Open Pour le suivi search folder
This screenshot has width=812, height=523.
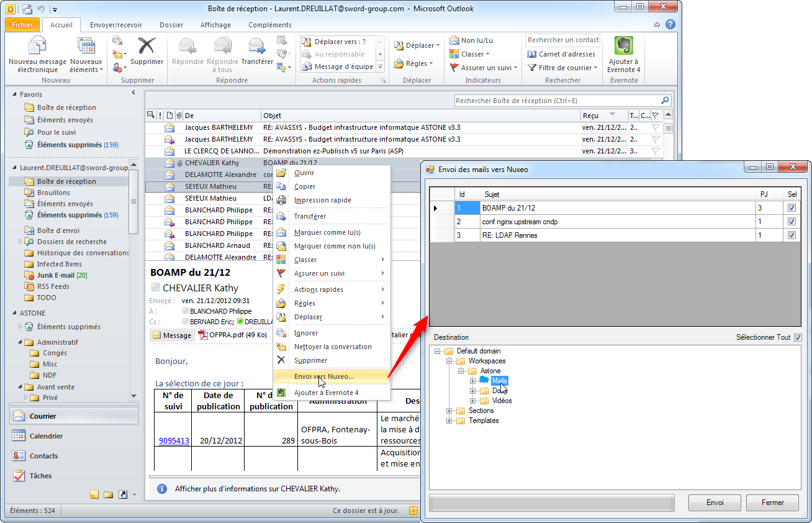click(x=57, y=132)
